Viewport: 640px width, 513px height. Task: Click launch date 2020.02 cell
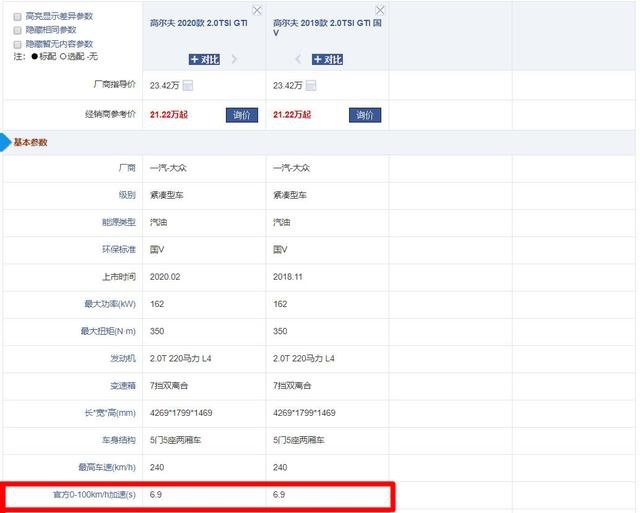click(x=165, y=277)
